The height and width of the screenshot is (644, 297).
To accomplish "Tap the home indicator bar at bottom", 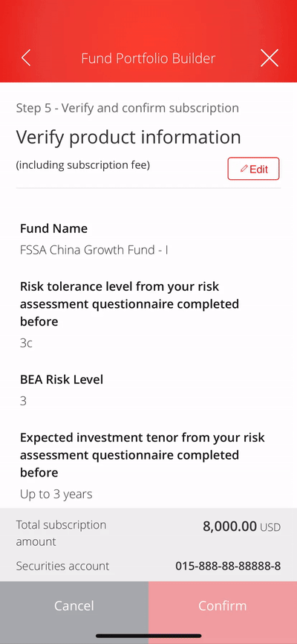I will (x=148, y=637).
